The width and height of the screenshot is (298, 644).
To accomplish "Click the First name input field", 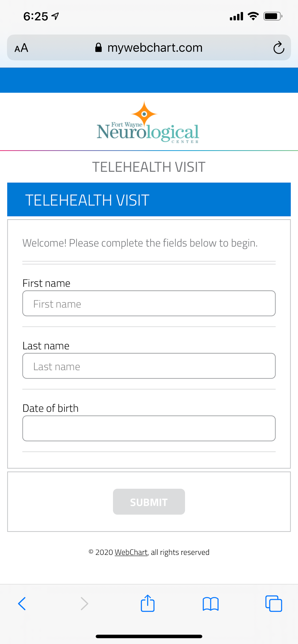I will pos(149,303).
